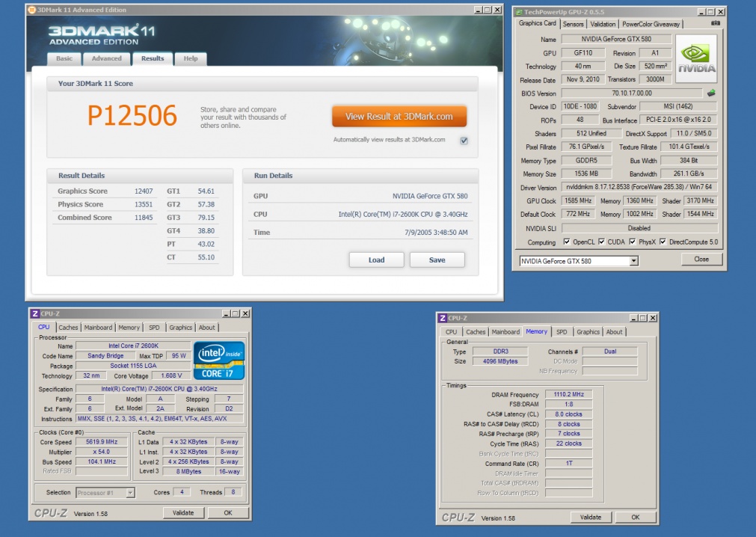The width and height of the screenshot is (756, 537).
Task: Toggle the OpenCL checkbox in GPU-Z
Action: 566,242
